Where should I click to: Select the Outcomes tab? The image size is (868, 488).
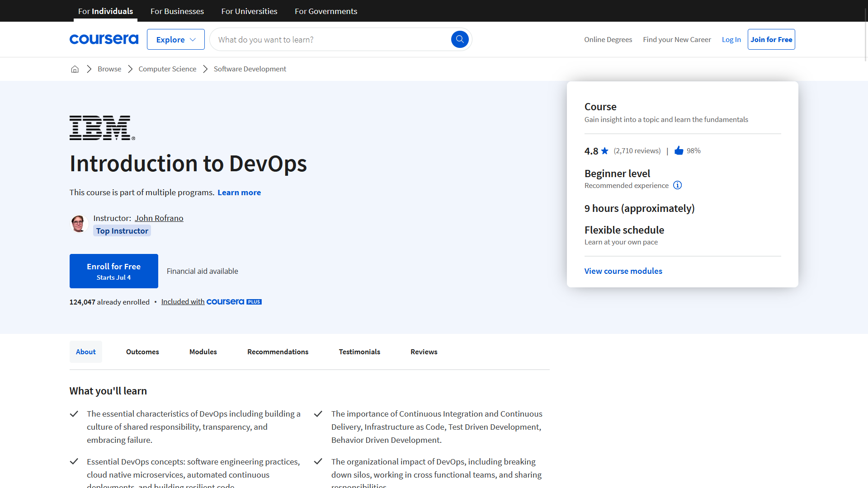click(142, 352)
